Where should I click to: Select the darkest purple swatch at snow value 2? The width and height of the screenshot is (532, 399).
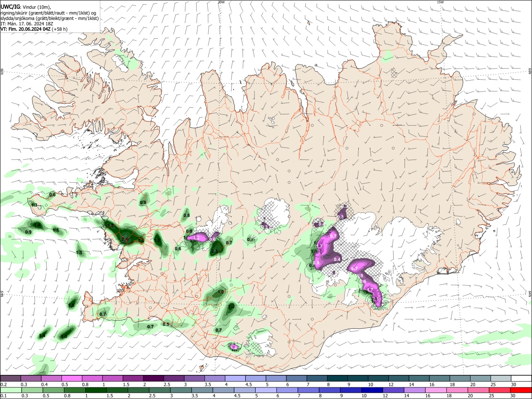[x=153, y=378]
